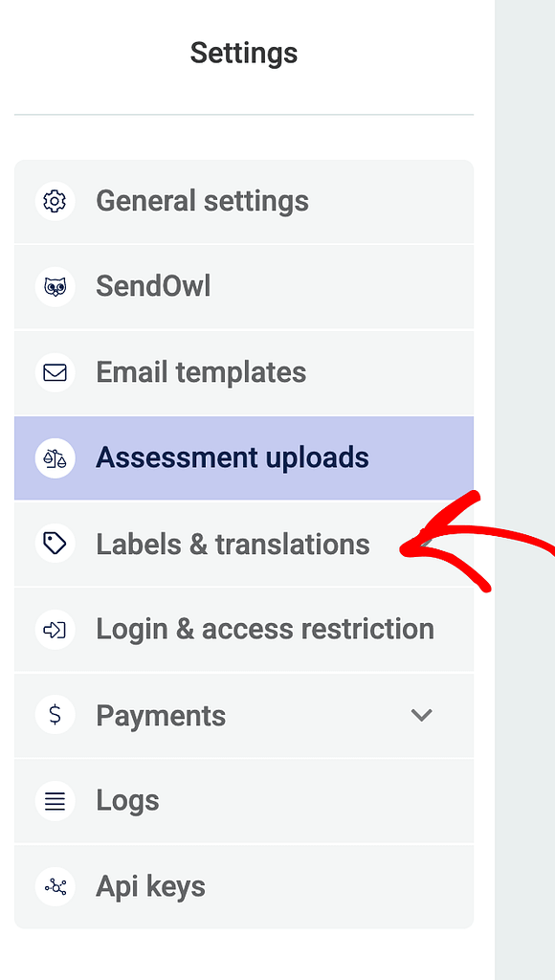Open the SendOwl settings page
The image size is (555, 980).
click(244, 287)
